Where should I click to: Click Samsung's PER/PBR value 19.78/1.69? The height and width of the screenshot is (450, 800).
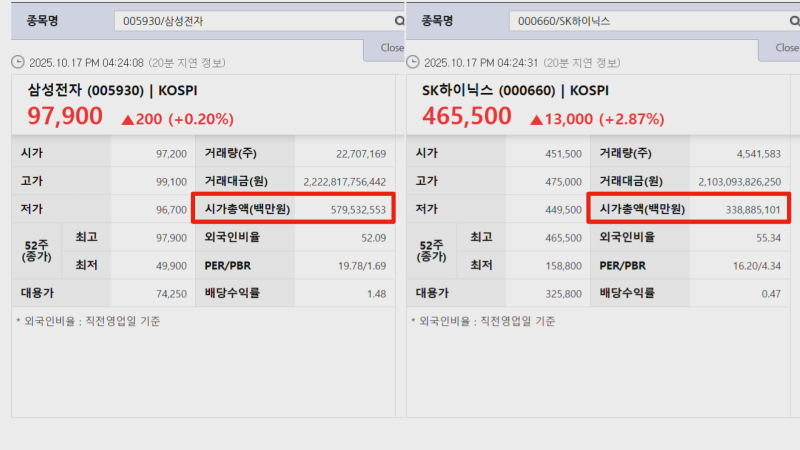(357, 266)
